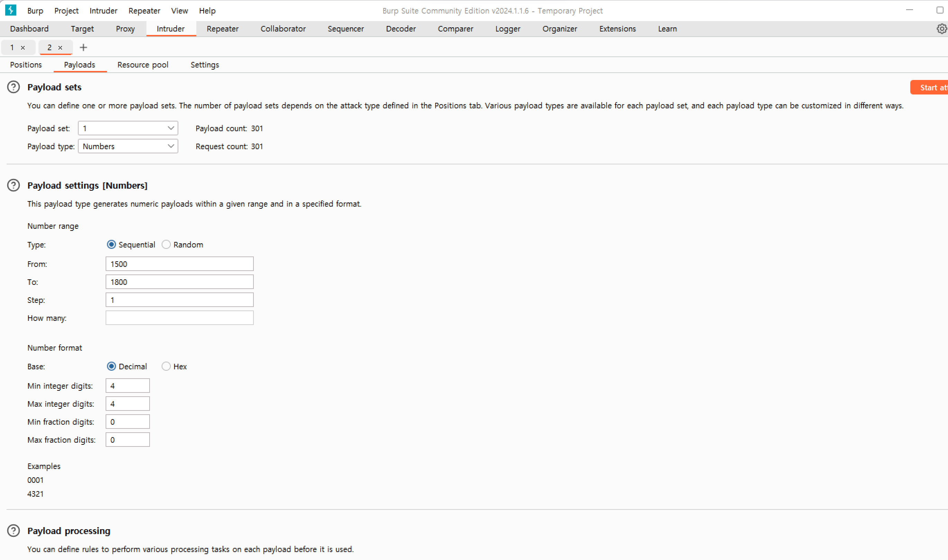Click the Min integer digits field

tap(127, 386)
